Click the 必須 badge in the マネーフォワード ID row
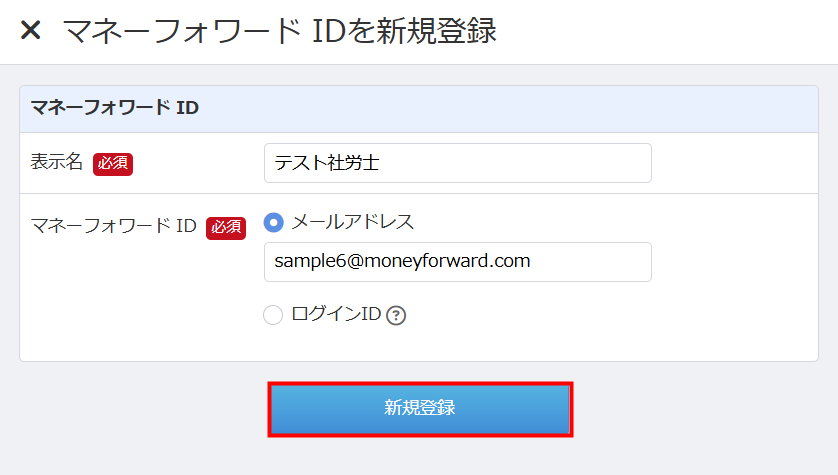 coord(226,227)
